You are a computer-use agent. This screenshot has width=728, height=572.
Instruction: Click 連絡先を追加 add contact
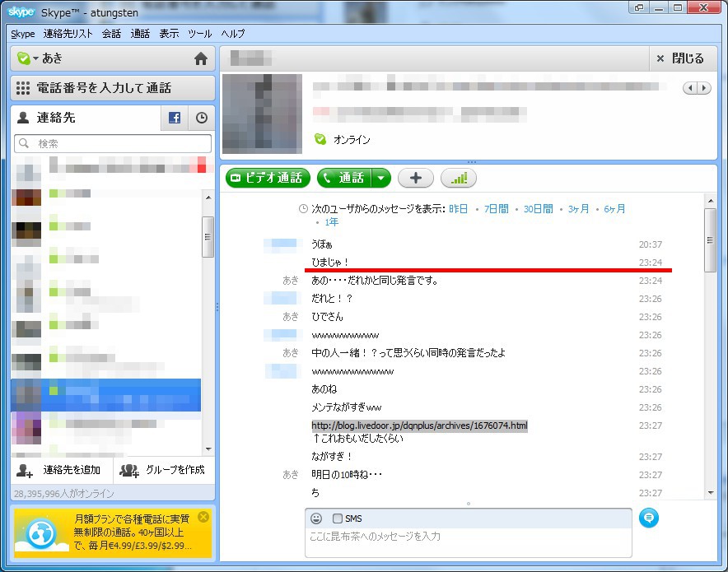[59, 471]
